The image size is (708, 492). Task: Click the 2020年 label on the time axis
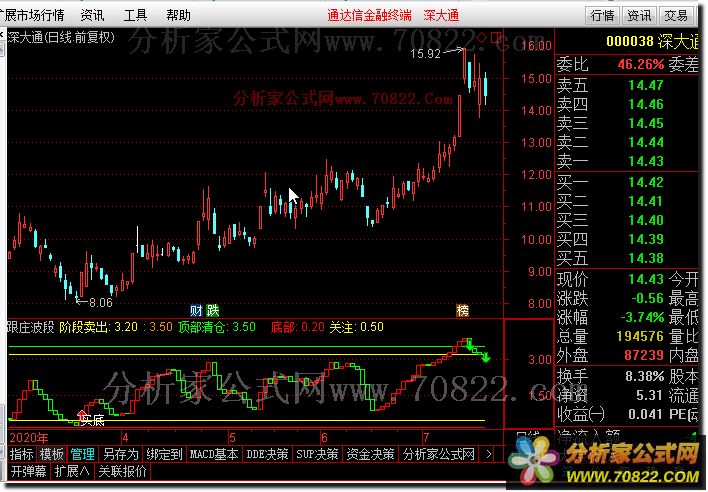(x=28, y=438)
